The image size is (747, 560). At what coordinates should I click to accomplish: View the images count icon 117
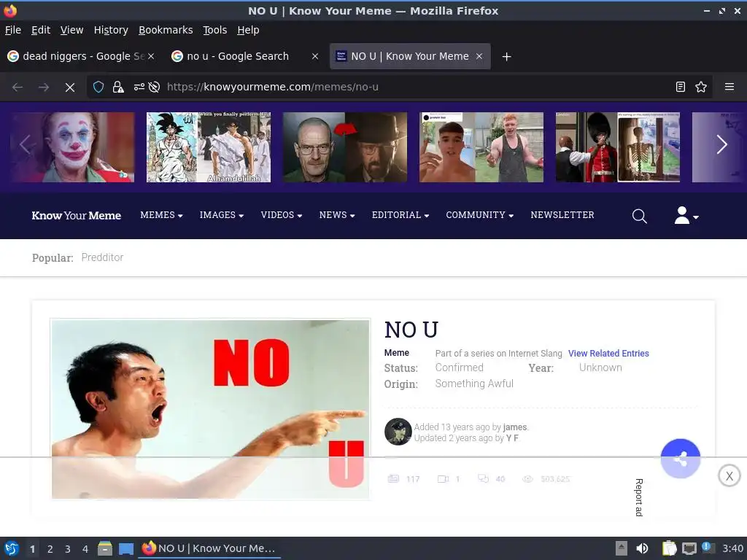tap(393, 478)
